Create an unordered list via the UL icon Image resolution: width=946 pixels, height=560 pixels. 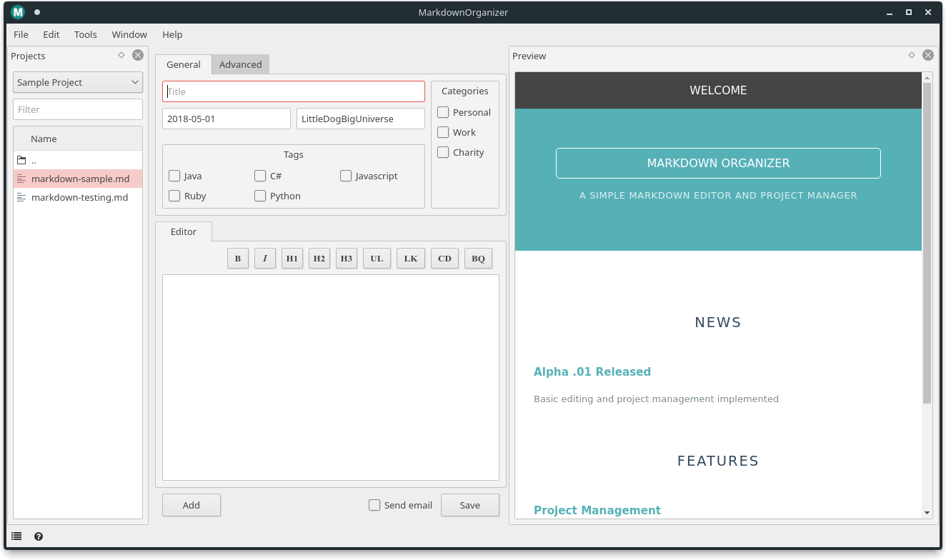point(377,258)
